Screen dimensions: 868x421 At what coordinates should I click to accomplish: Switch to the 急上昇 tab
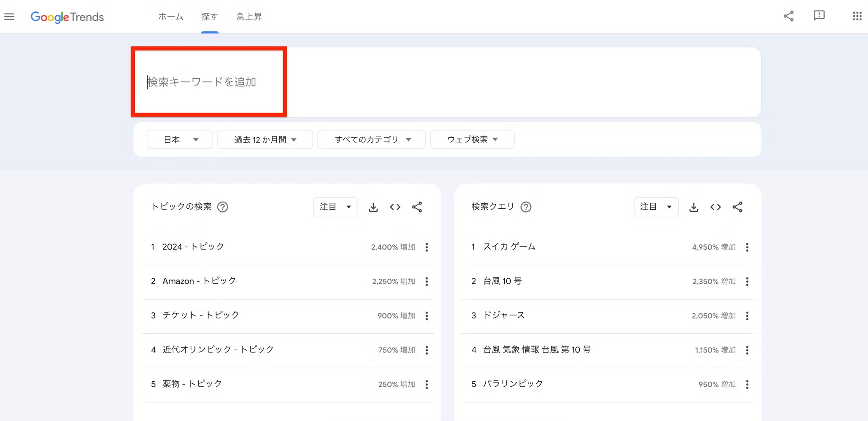249,17
